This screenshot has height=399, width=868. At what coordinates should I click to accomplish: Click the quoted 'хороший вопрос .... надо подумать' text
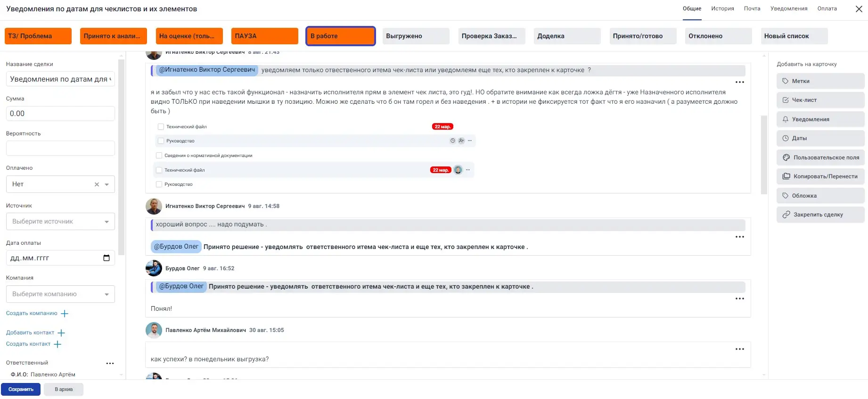coord(212,224)
